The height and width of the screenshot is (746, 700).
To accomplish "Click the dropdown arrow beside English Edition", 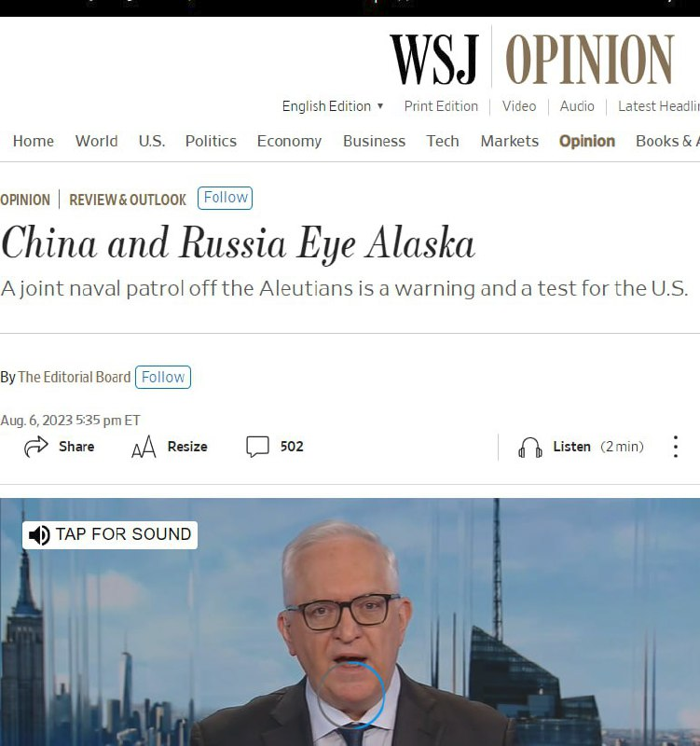I will [380, 106].
